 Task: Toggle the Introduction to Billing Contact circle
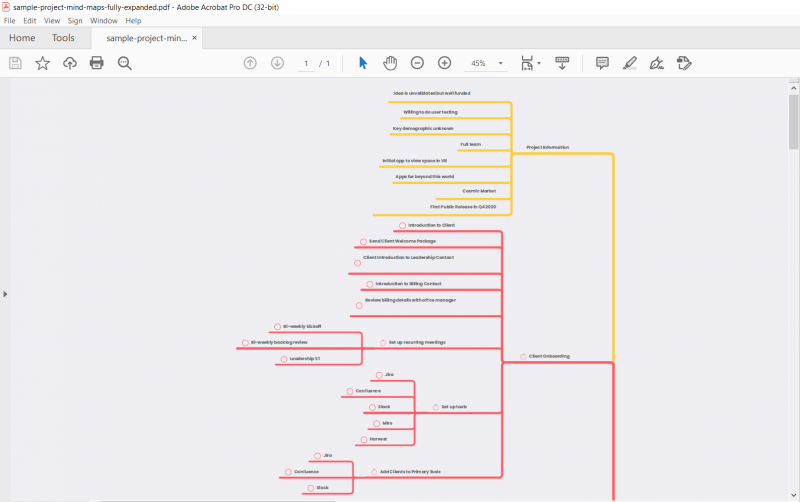click(370, 284)
